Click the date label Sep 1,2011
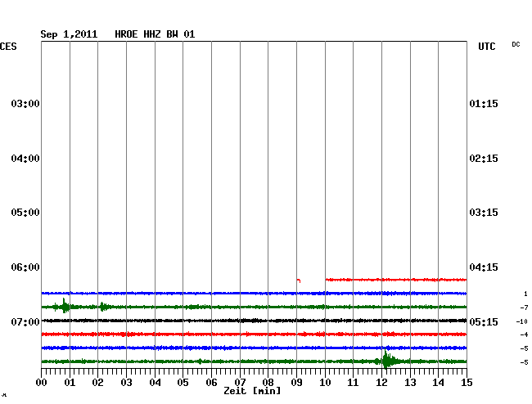The width and height of the screenshot is (532, 404). point(69,34)
